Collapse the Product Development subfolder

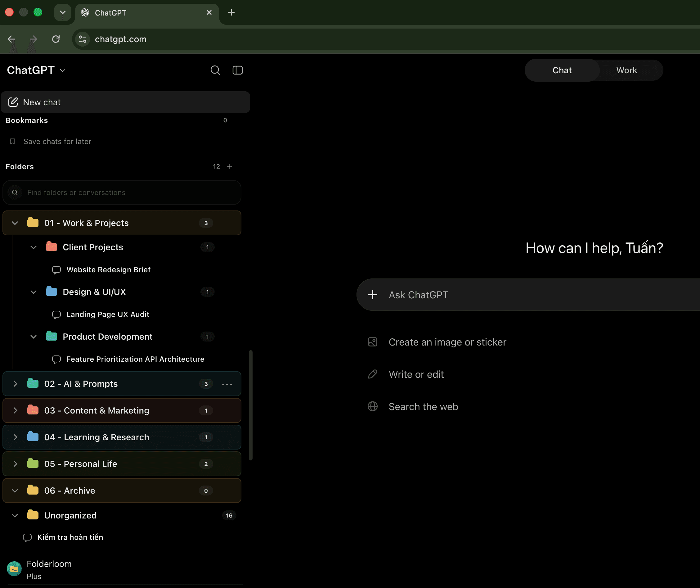pyautogui.click(x=34, y=337)
